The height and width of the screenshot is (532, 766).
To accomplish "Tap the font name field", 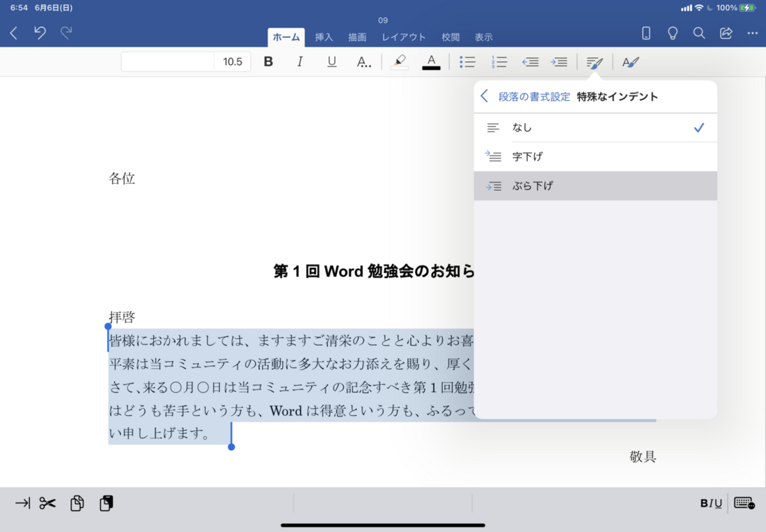I will tap(168, 62).
